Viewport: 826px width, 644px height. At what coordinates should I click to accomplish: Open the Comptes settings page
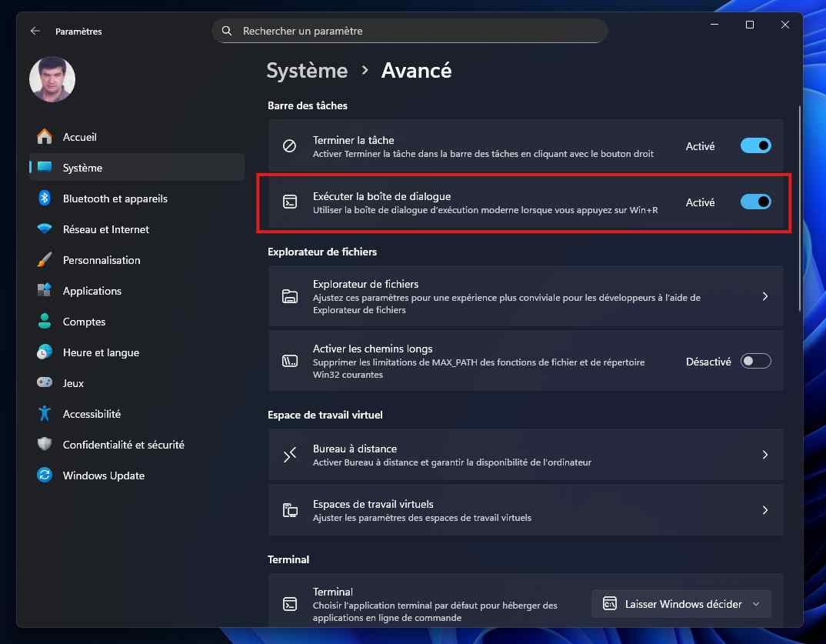[x=84, y=322]
